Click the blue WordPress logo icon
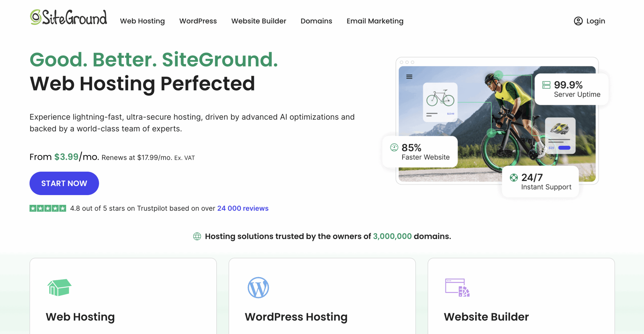Screen dimensions: 644x334 (x=258, y=287)
